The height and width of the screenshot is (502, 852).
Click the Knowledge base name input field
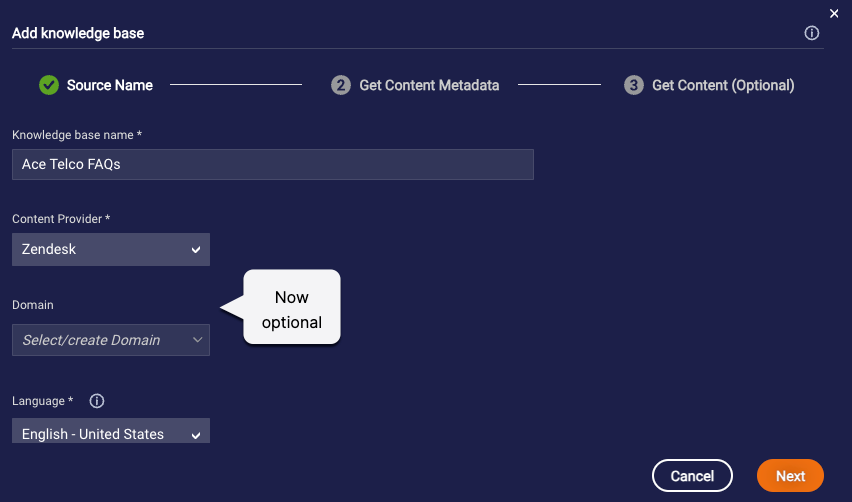[273, 164]
